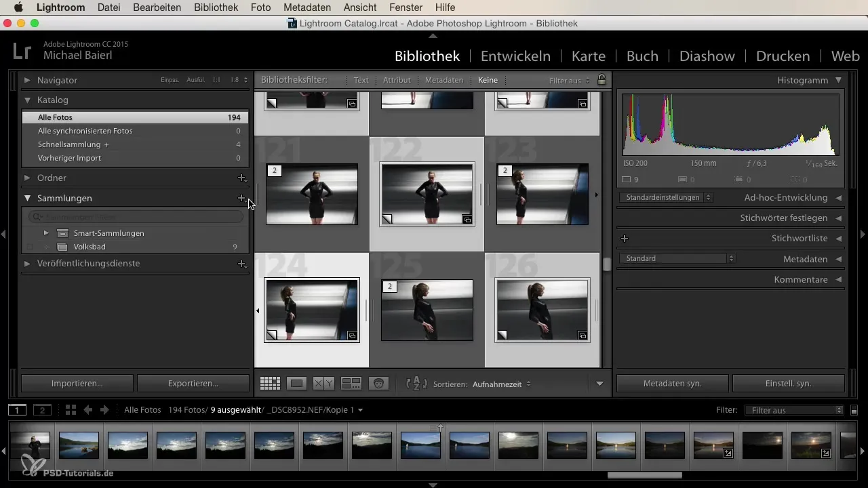Viewport: 868px width, 488px height.
Task: Hide the right panel group arrow
Action: click(863, 234)
